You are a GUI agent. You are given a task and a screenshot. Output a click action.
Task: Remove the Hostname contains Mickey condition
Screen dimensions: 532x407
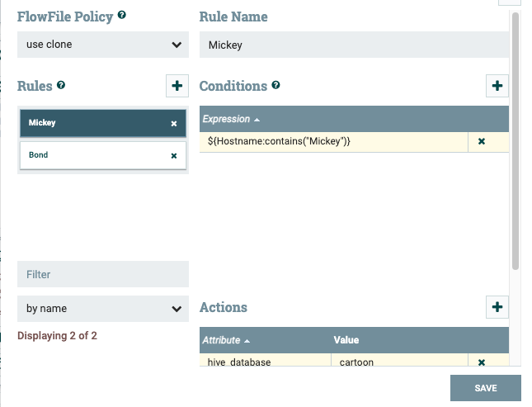[482, 142]
